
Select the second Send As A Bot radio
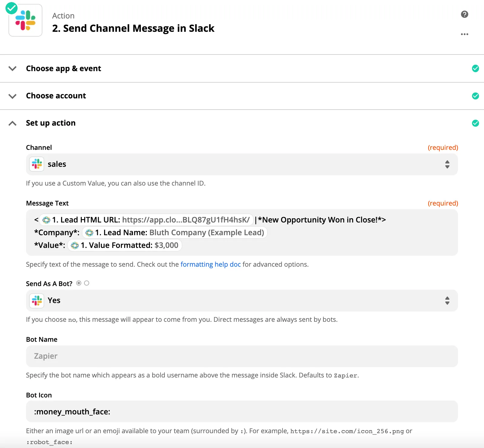pyautogui.click(x=87, y=283)
